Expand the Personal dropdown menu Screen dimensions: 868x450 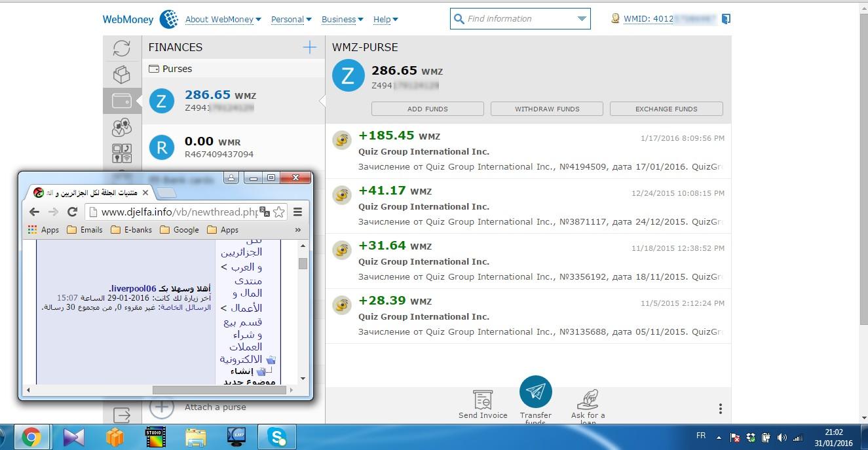click(292, 20)
